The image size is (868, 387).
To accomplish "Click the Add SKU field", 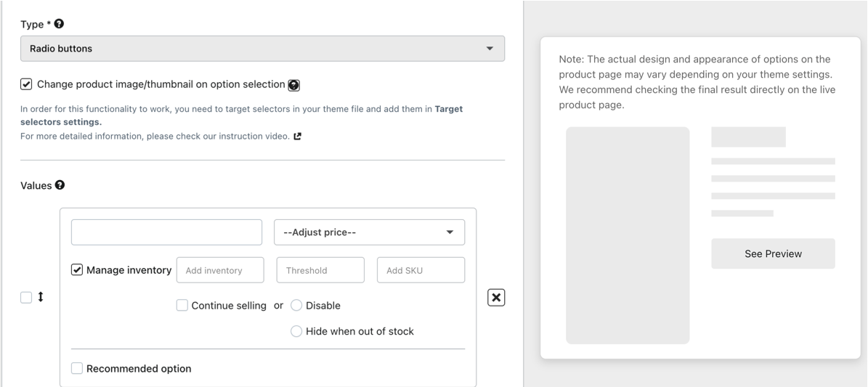I will (421, 270).
